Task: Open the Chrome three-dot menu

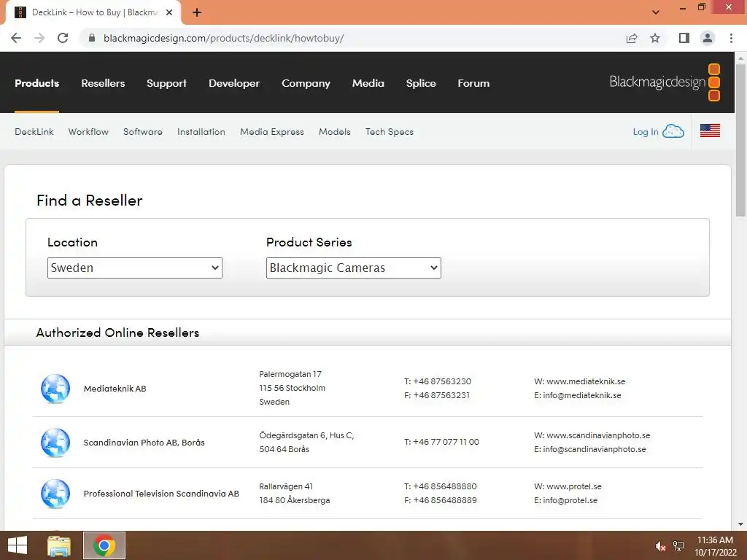Action: click(x=731, y=38)
